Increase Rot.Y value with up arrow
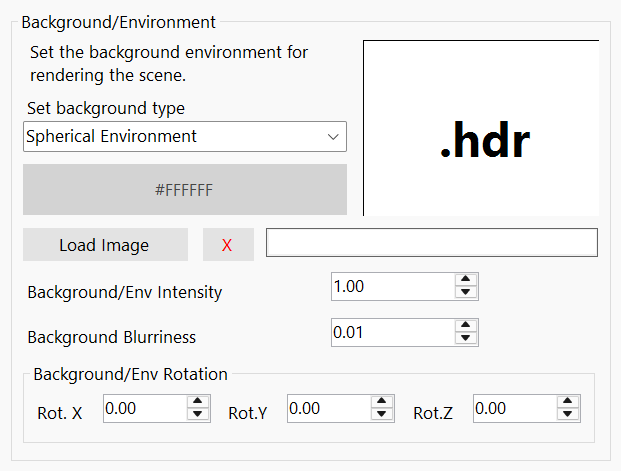This screenshot has height=471, width=621. [382, 401]
